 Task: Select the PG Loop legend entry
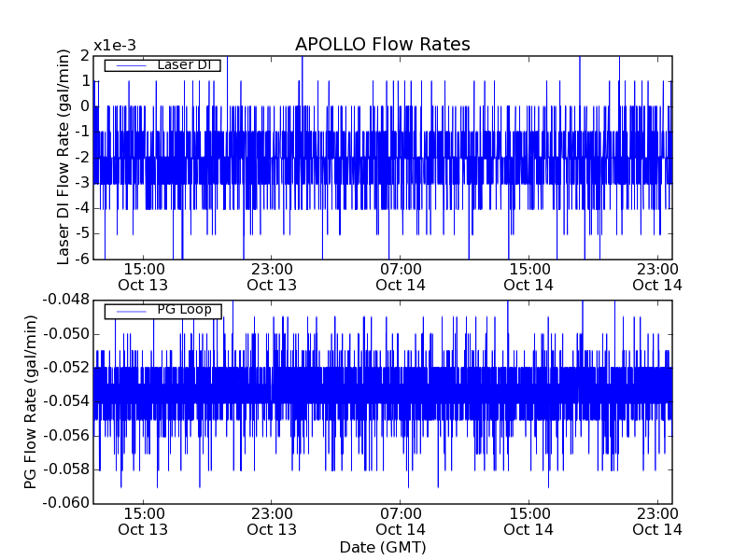(x=162, y=311)
